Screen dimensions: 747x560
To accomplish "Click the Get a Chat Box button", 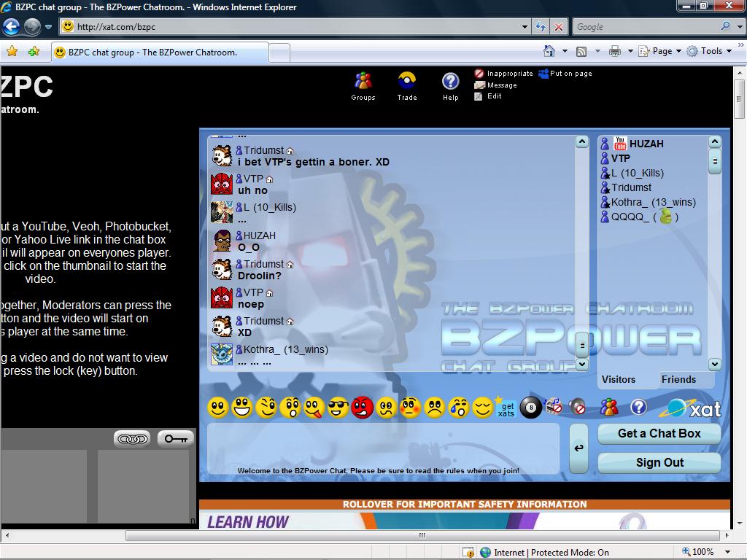I will (659, 433).
